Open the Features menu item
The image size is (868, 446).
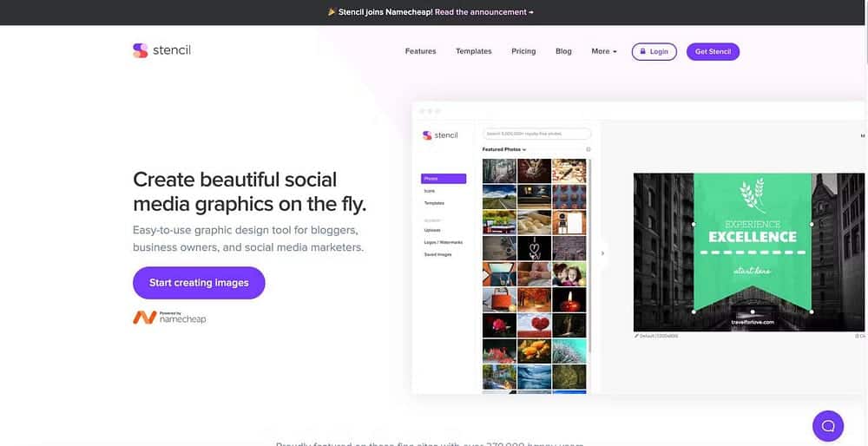pos(421,51)
